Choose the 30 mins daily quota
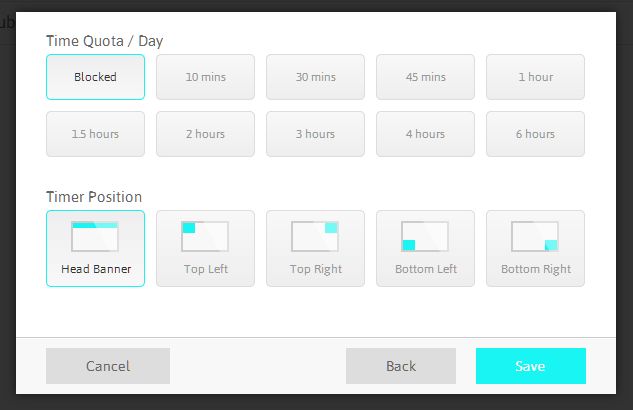 point(315,77)
